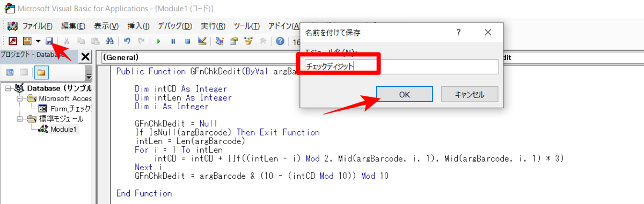Click the 'GFnChkDedit = argBarcode &' line
The image size is (644, 204).
[x=261, y=176]
